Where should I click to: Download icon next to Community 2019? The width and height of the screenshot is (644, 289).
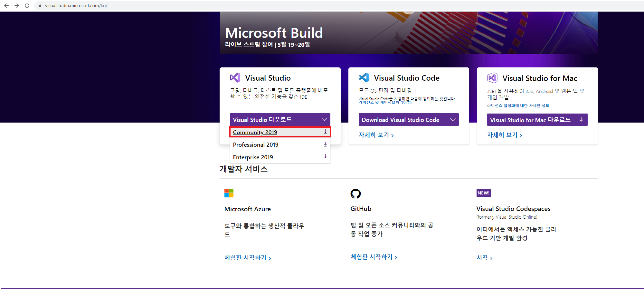325,132
